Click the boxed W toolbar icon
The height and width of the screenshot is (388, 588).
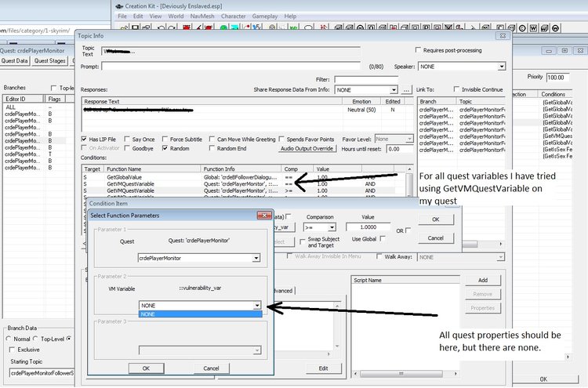(533, 28)
